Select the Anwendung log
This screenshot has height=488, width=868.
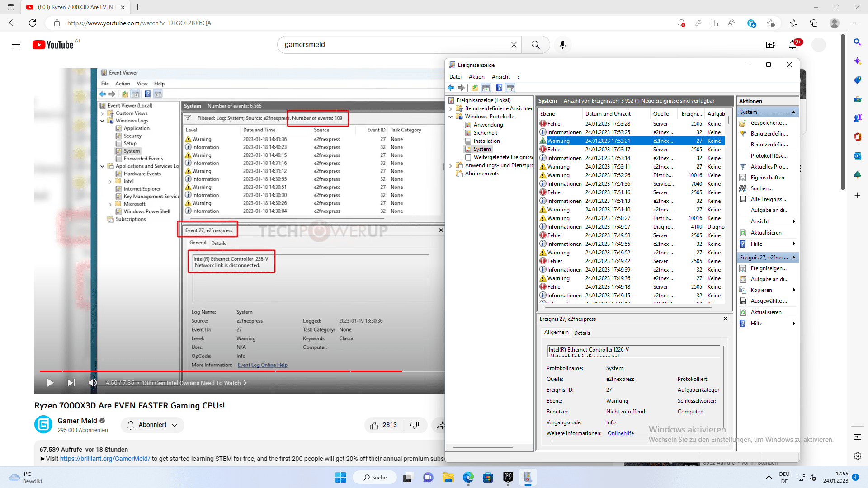(488, 125)
